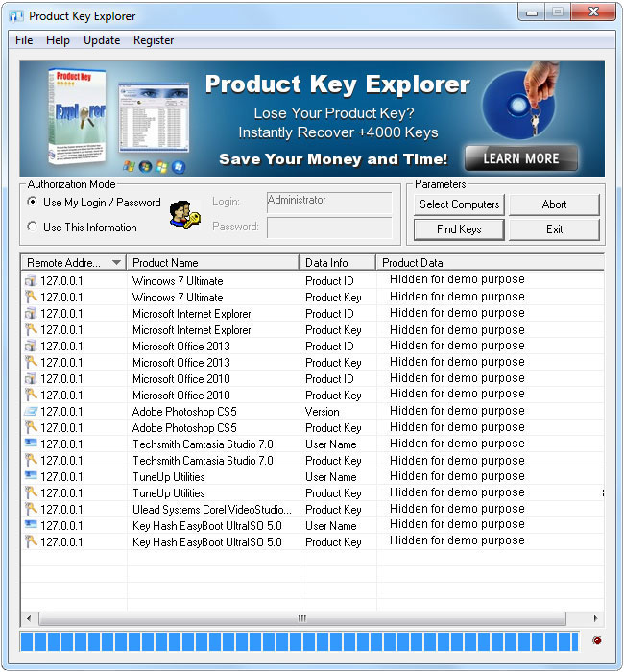Image resolution: width=624 pixels, height=672 pixels.
Task: Click the LEARN MORE banner button
Action: click(x=521, y=158)
